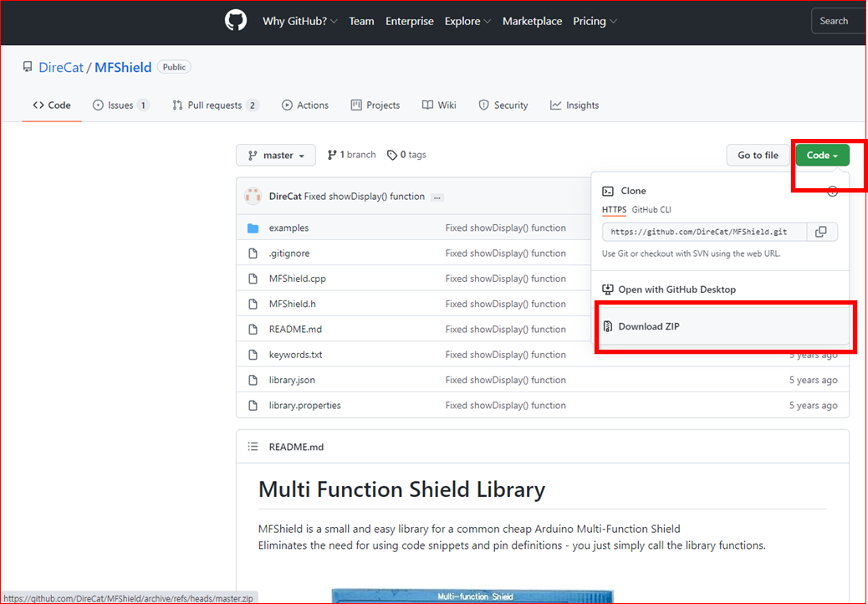
Task: Click the Public visibility badge
Action: coord(175,67)
